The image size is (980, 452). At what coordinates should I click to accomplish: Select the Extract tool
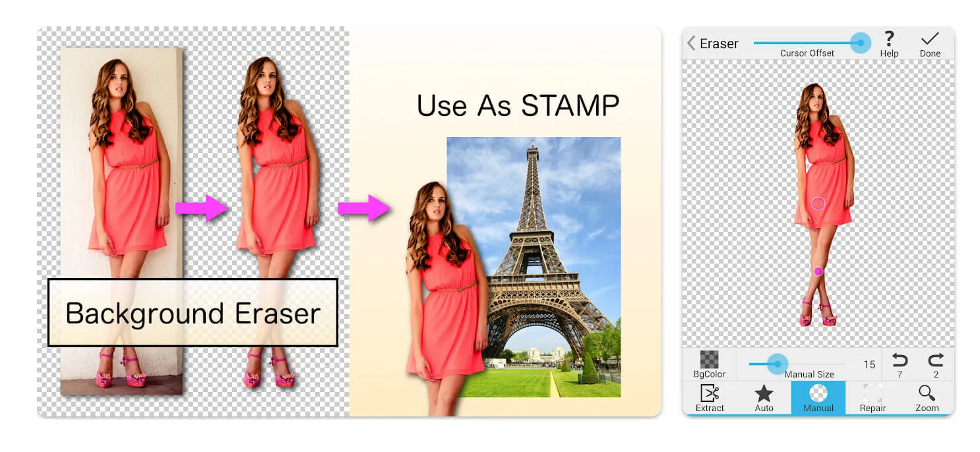click(x=710, y=398)
